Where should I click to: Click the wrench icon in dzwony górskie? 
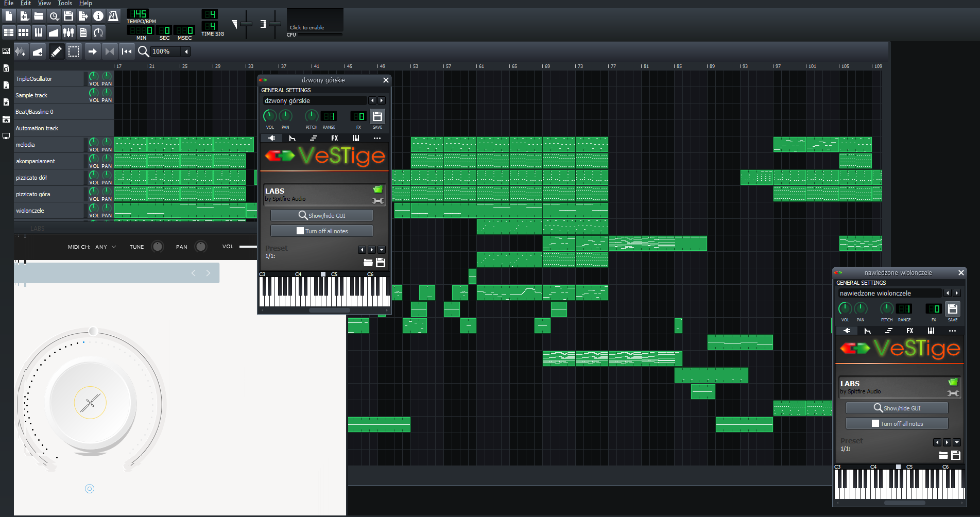pos(378,201)
